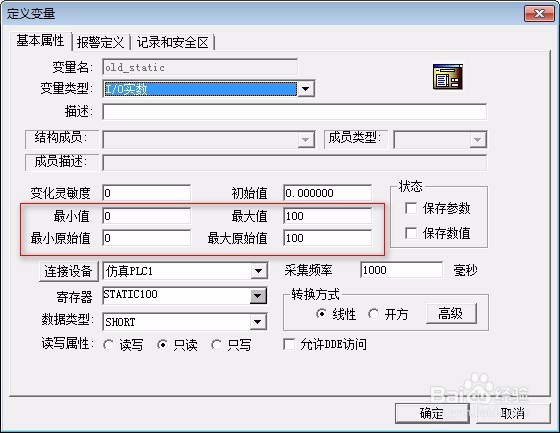The width and height of the screenshot is (560, 433).
Task: Click the 高级 button
Action: 451,314
